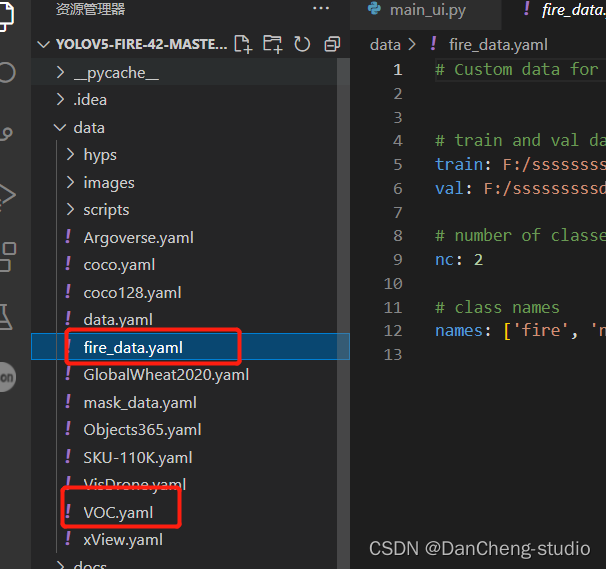Open GlobalWheat2020.yaml in the explorer
This screenshot has height=569, width=606.
(x=166, y=375)
